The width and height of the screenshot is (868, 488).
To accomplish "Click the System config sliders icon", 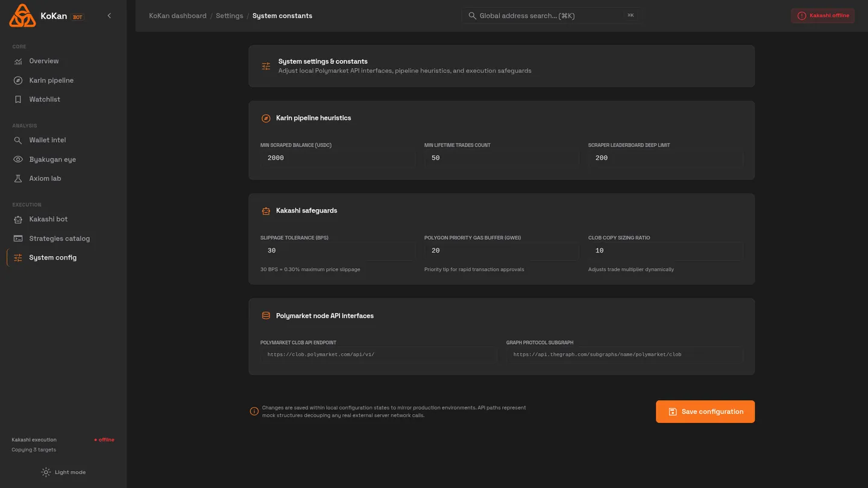I will (x=18, y=258).
